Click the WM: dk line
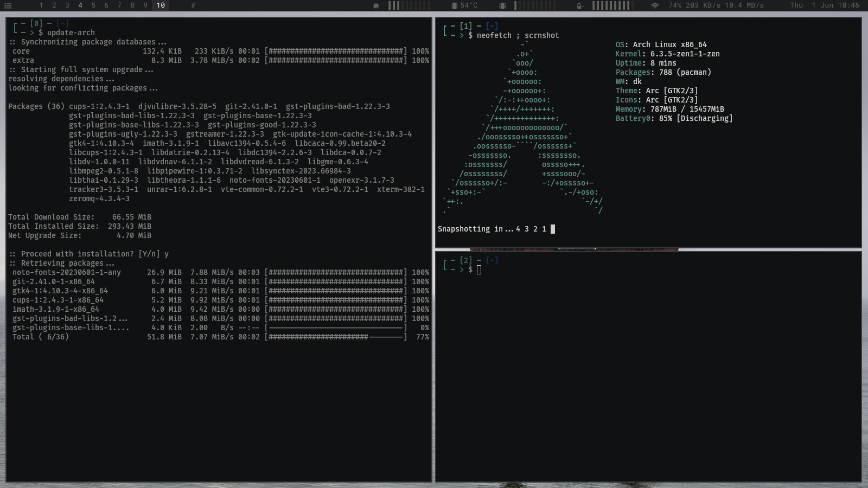This screenshot has height=488, width=868. [629, 81]
